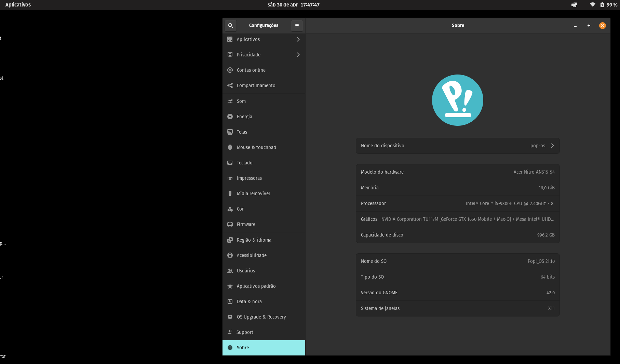This screenshot has width=620, height=364.
Task: Click the Telas display icon
Action: tap(230, 132)
